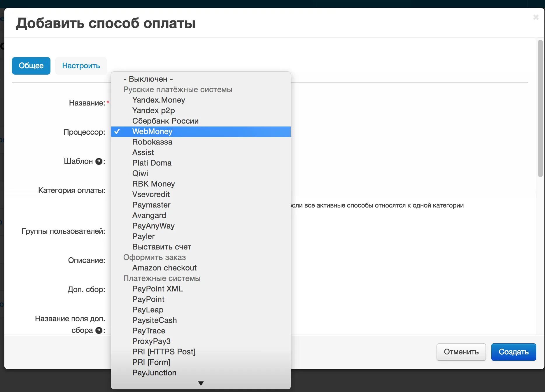Select Сбербанк России option
This screenshot has width=545, height=392.
201,121
